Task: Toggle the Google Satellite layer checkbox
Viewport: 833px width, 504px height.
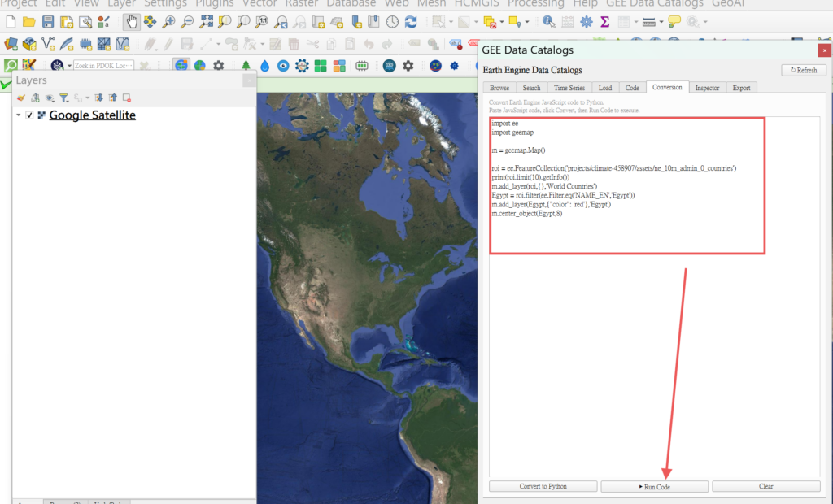Action: coord(30,115)
